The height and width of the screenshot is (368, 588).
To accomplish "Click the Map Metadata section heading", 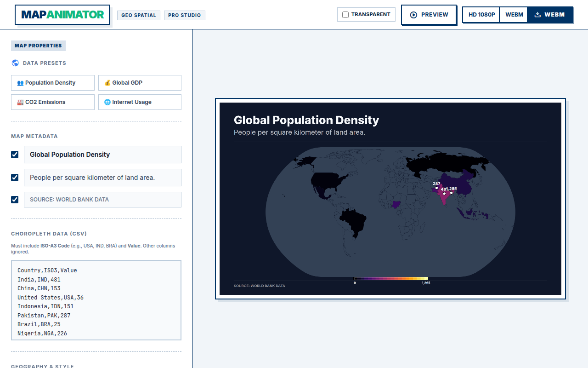I will [x=34, y=136].
